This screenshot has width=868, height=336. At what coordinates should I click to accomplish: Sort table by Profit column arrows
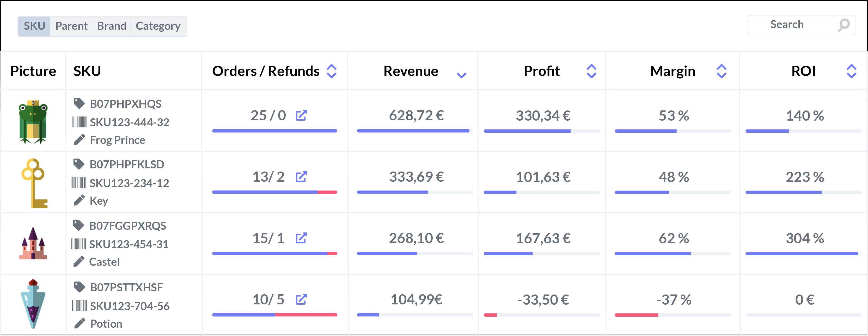point(591,71)
